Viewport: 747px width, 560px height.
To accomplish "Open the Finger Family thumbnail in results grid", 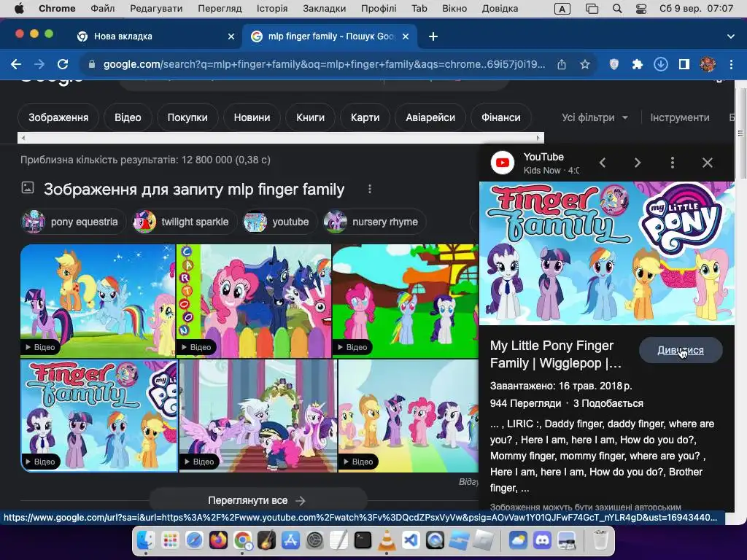I will point(99,416).
